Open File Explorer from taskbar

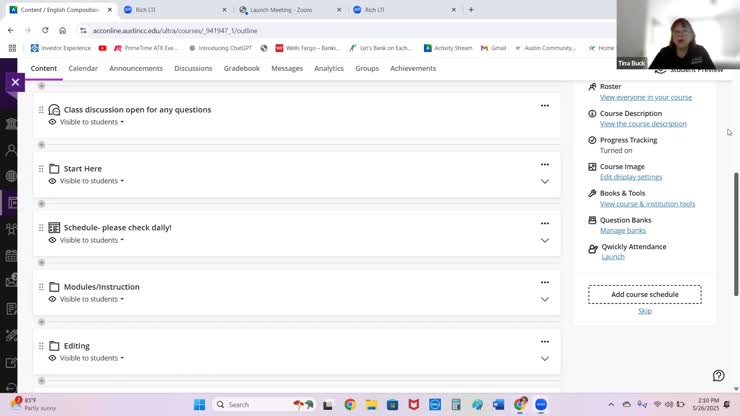371,405
